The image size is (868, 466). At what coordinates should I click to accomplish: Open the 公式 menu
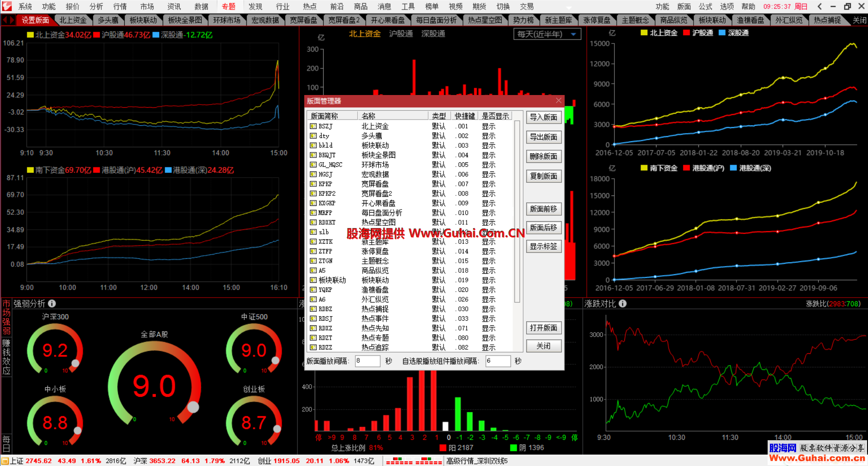[706, 6]
